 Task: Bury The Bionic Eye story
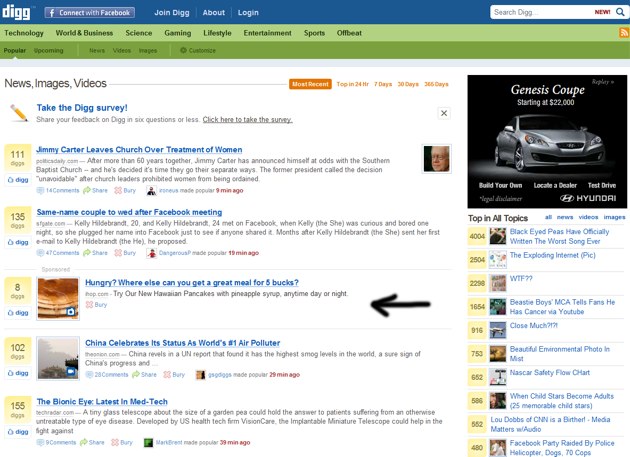(x=122, y=443)
